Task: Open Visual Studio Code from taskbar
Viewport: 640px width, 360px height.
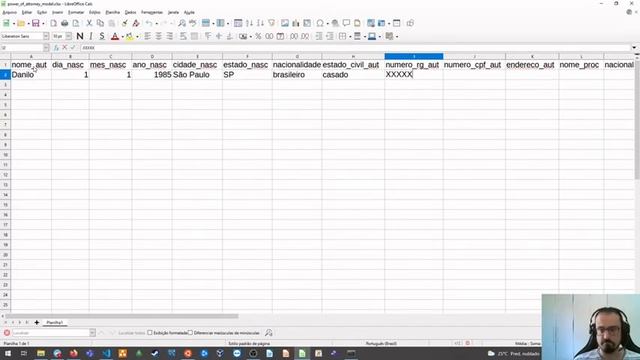Action: pos(107,353)
